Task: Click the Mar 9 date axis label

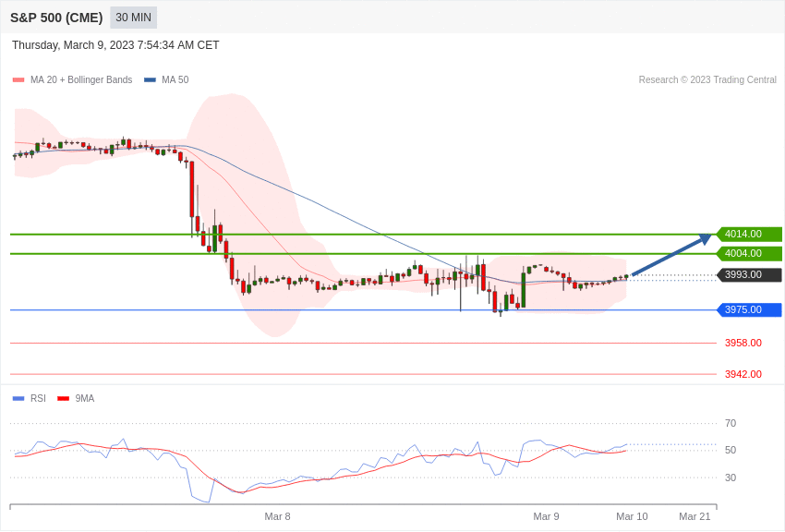Action: [546, 516]
